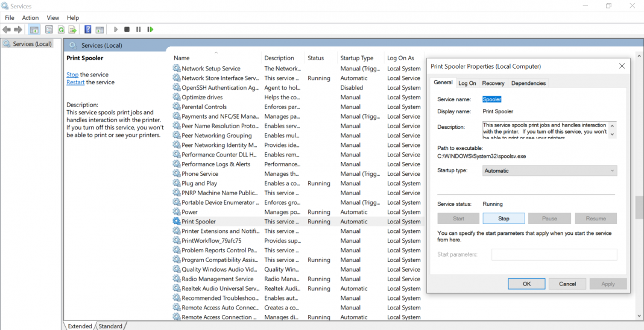
Task: Switch to the Standard view tab
Action: tap(110, 326)
